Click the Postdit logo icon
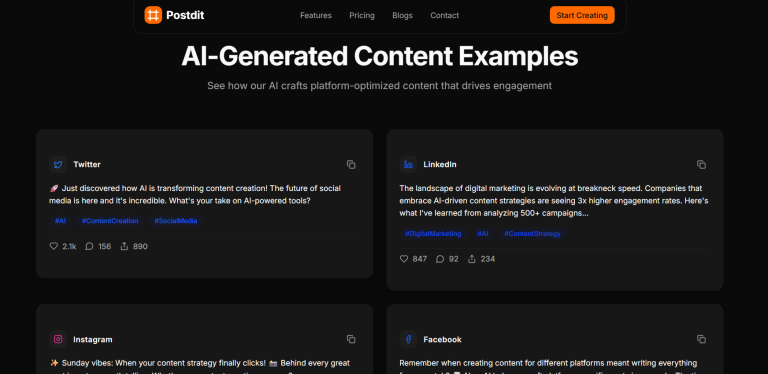This screenshot has width=768, height=374. 153,15
